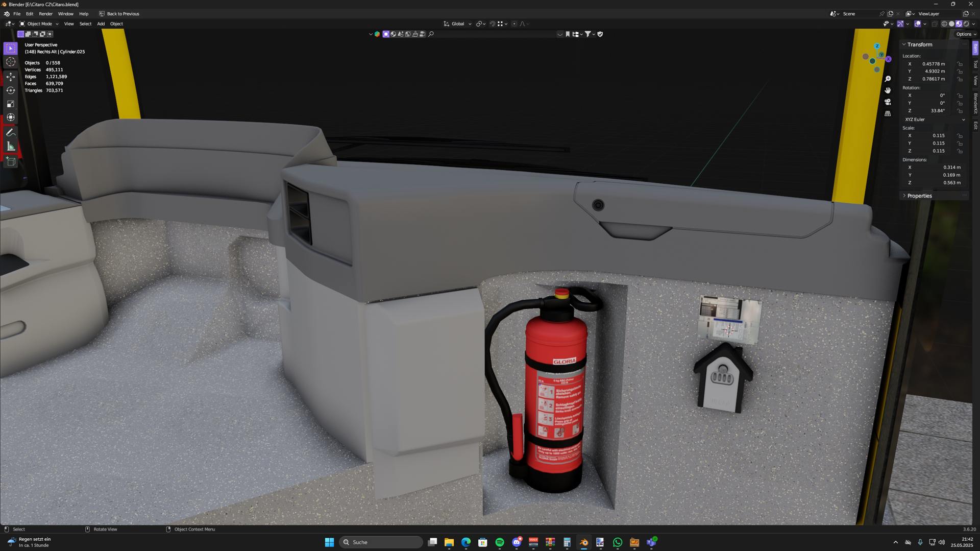Open the Edit menu
Viewport: 980px width, 551px height.
click(30, 14)
